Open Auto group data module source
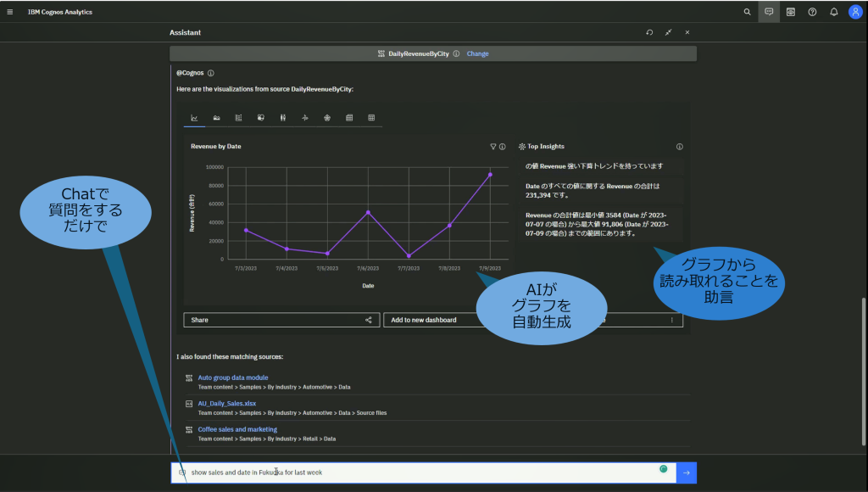This screenshot has width=868, height=492. [x=233, y=377]
